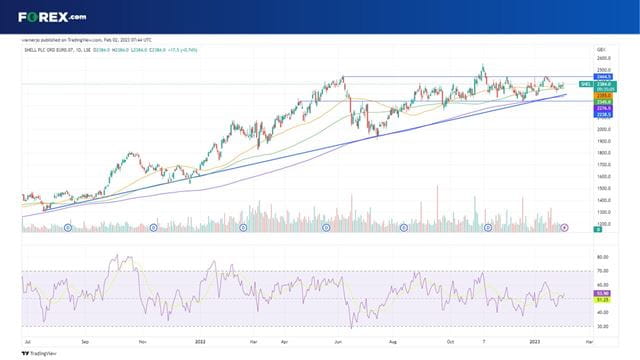Open the purple earnings marker at the chart's end

coord(564,228)
